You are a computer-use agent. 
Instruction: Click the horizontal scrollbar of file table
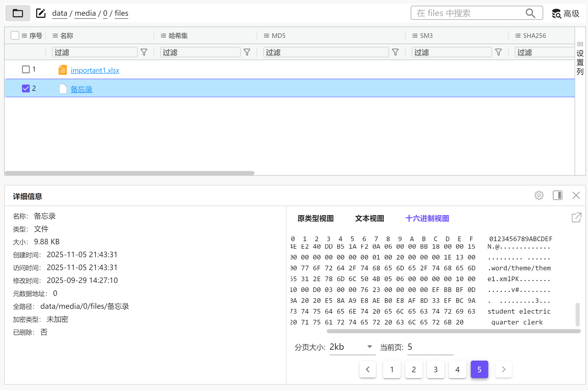point(129,173)
